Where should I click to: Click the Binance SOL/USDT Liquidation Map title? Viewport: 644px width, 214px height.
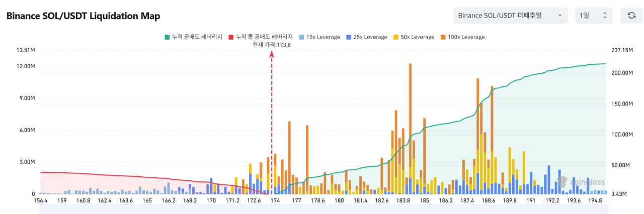click(x=84, y=16)
